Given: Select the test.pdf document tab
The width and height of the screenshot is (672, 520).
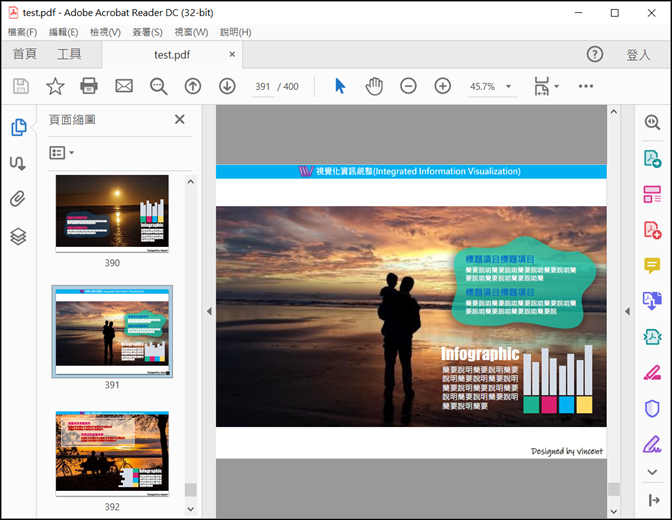Looking at the screenshot, I should [172, 55].
